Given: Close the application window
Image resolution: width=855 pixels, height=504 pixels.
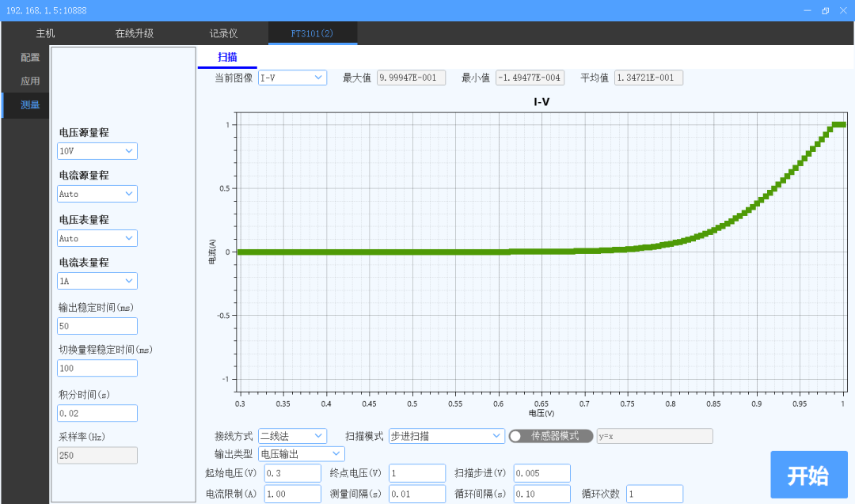Looking at the screenshot, I should [844, 10].
